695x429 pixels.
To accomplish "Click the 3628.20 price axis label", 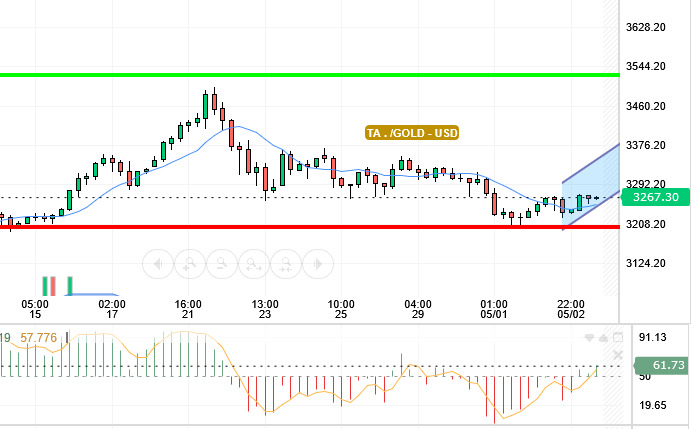I will 646,27.
